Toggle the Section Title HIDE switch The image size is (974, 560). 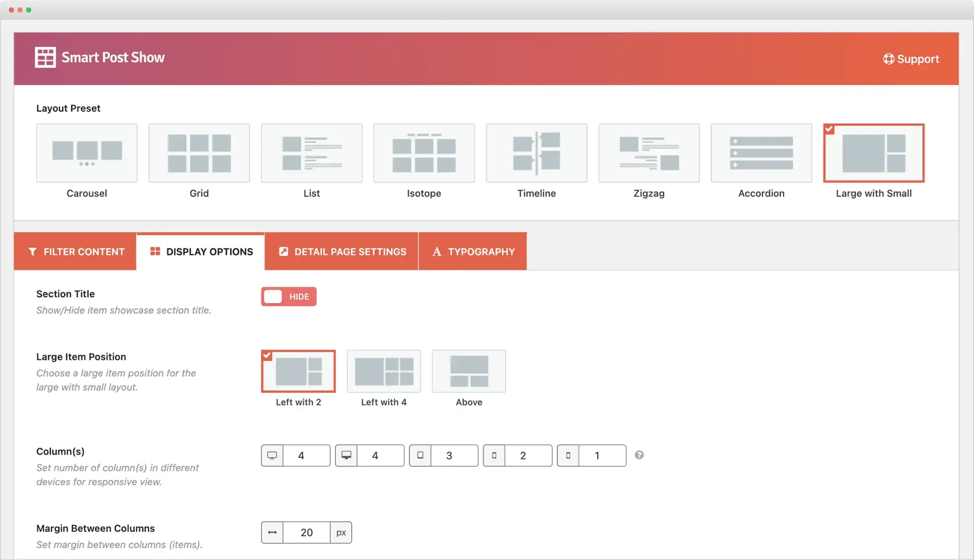(288, 296)
